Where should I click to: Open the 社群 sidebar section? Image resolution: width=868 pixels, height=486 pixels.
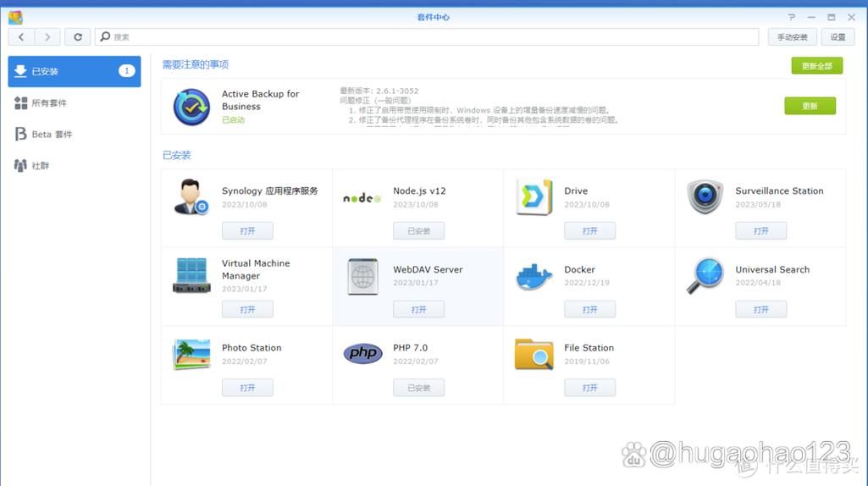pos(75,165)
